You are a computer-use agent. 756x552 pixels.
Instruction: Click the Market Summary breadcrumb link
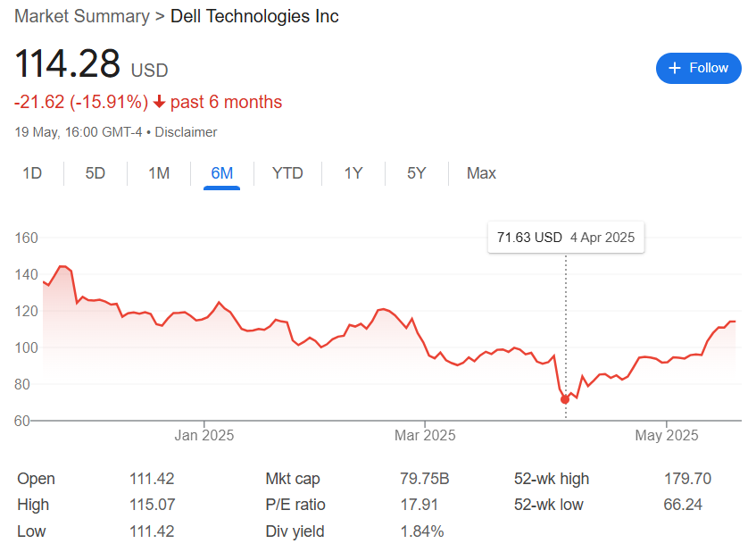coord(82,16)
